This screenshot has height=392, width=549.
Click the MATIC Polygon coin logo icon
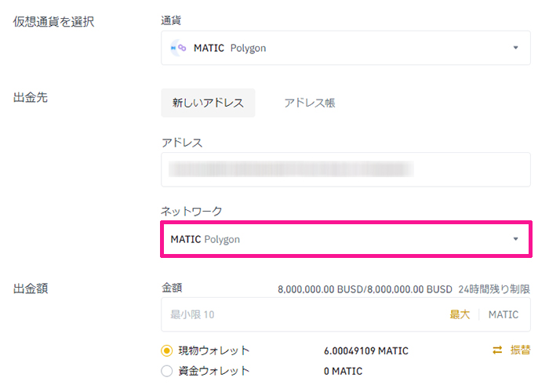coord(178,48)
